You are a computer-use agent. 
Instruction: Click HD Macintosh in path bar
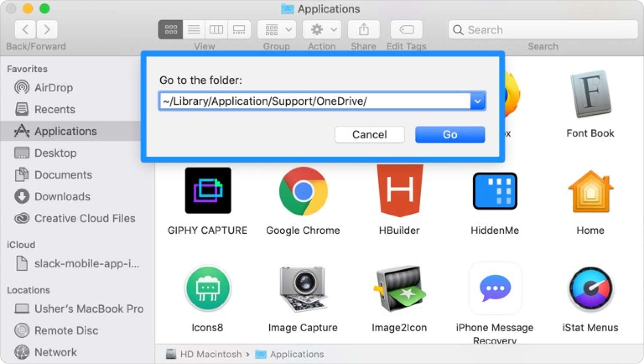[204, 354]
